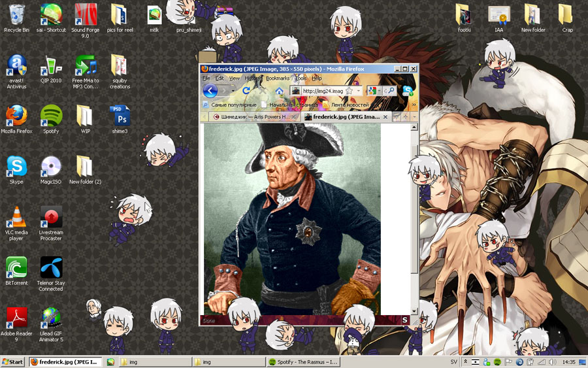Select Free M4a to MP3 Converter icon

pyautogui.click(x=86, y=71)
